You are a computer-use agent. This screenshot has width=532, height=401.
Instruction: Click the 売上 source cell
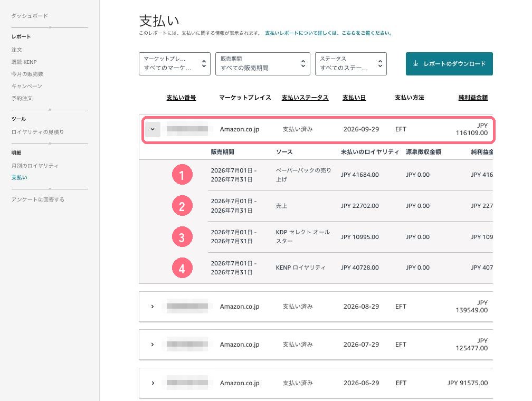281,206
